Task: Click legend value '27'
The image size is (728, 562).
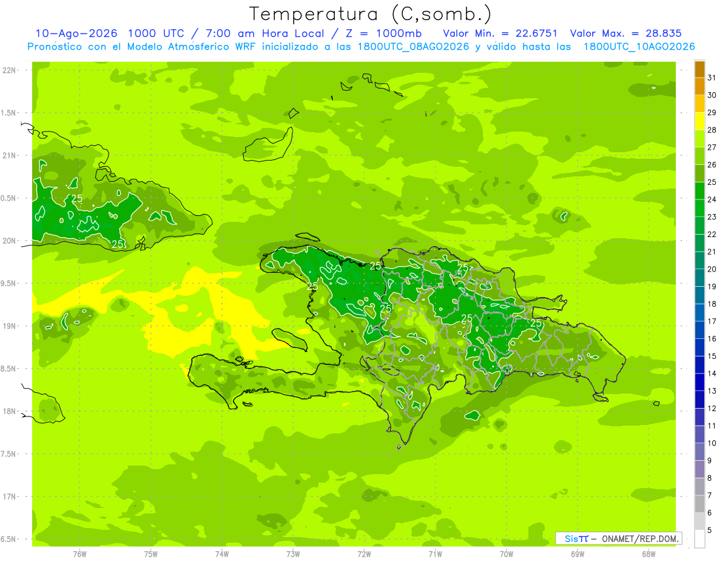Action: tap(712, 147)
